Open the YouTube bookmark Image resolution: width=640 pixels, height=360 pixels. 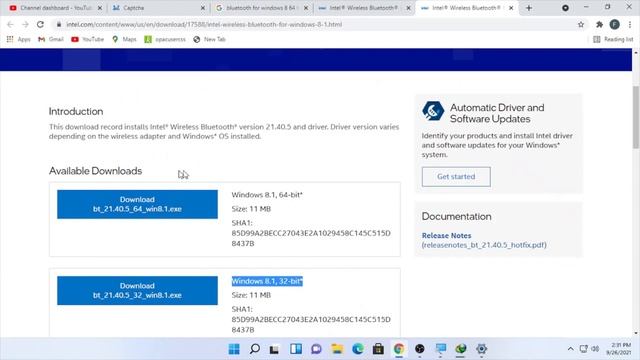pyautogui.click(x=87, y=39)
